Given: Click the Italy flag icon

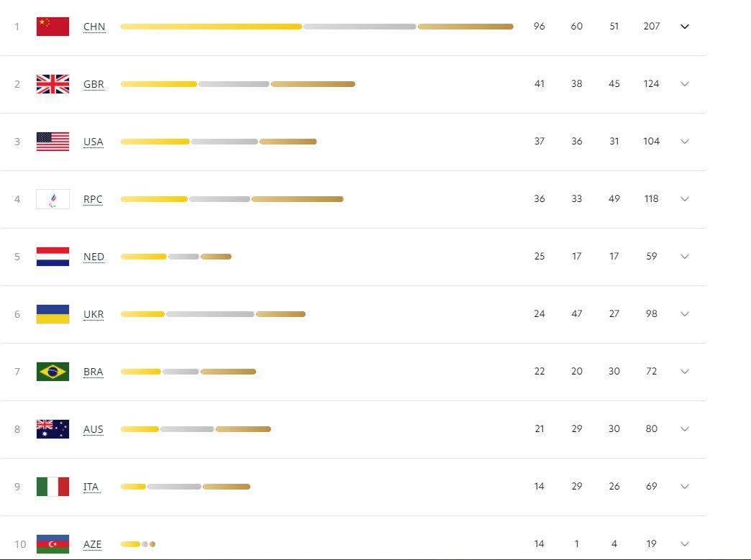Looking at the screenshot, I should pyautogui.click(x=53, y=487).
